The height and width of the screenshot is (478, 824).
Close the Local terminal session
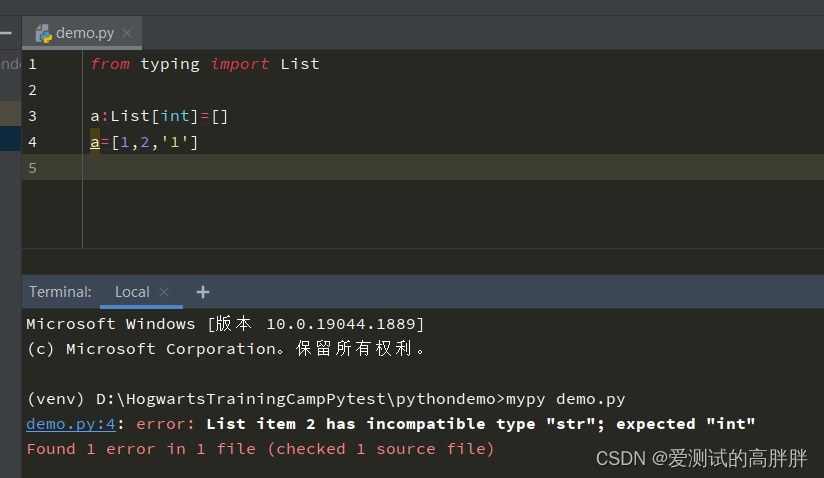[164, 292]
